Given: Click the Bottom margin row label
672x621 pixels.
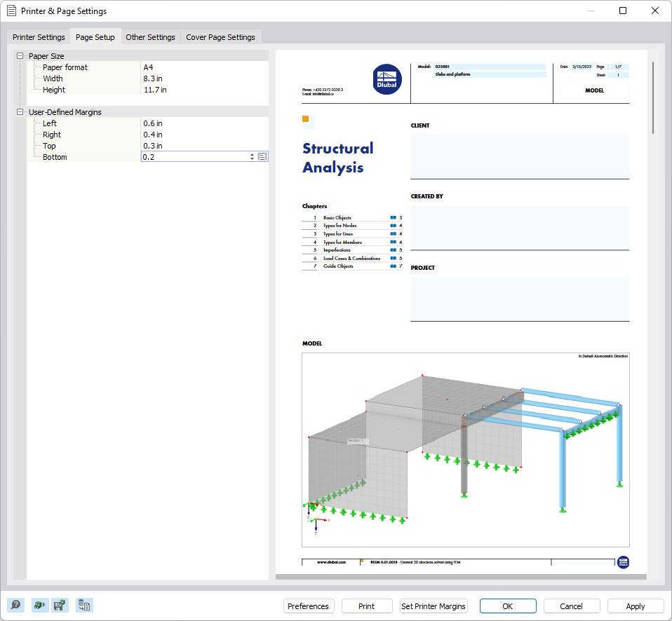Looking at the screenshot, I should coord(55,157).
